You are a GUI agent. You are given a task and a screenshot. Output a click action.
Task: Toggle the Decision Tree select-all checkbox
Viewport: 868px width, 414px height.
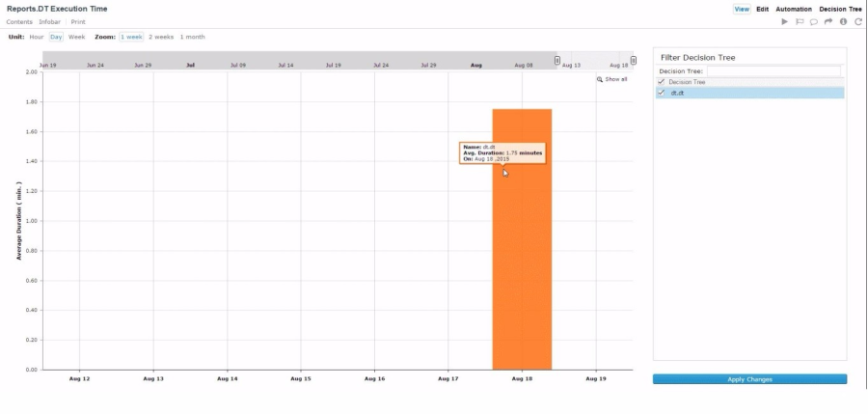tap(661, 82)
